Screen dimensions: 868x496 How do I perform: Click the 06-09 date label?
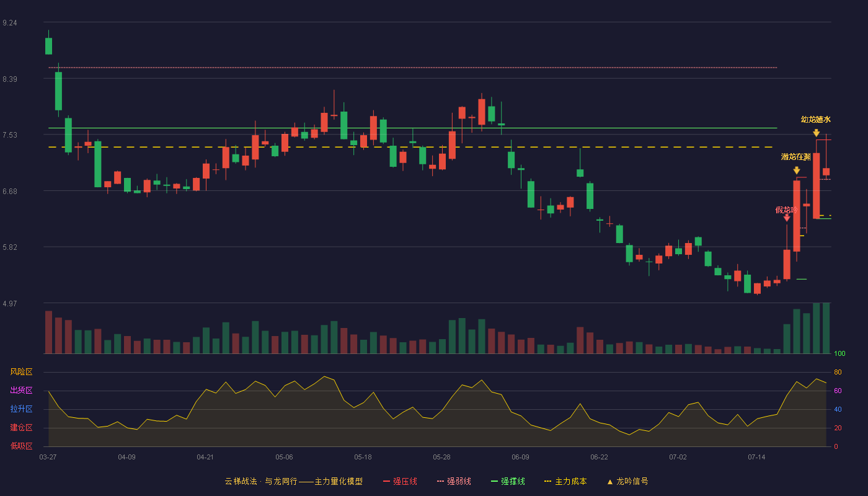(x=520, y=457)
